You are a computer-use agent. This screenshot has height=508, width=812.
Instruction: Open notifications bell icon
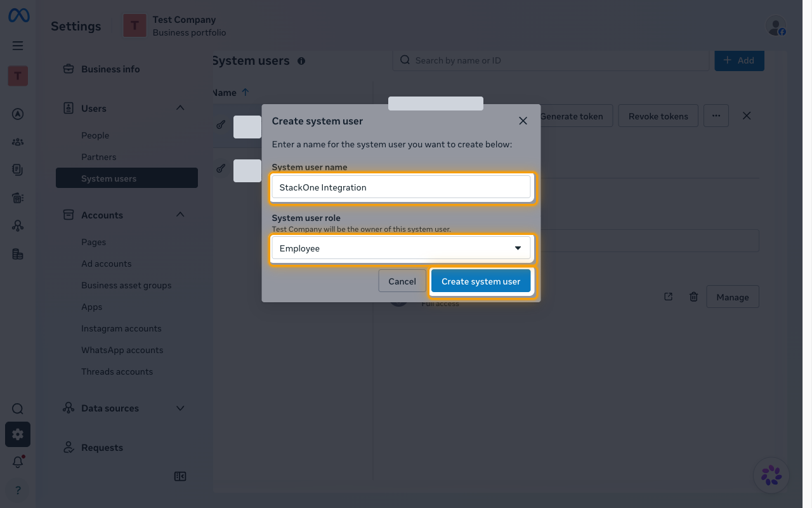[x=18, y=462]
